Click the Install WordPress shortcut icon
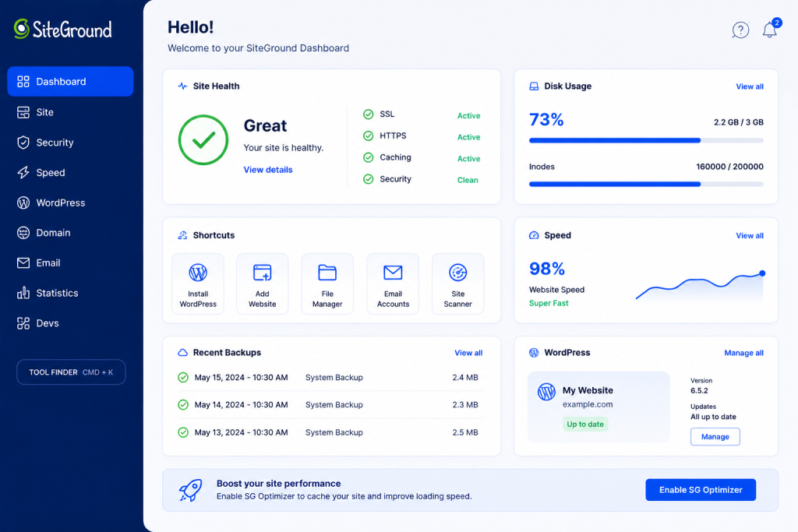 coord(198,273)
